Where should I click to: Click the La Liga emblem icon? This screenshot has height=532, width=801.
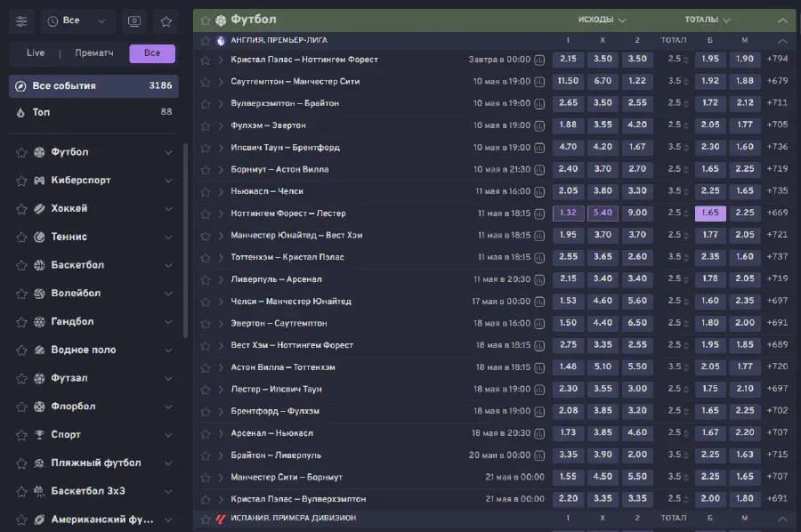pyautogui.click(x=221, y=519)
